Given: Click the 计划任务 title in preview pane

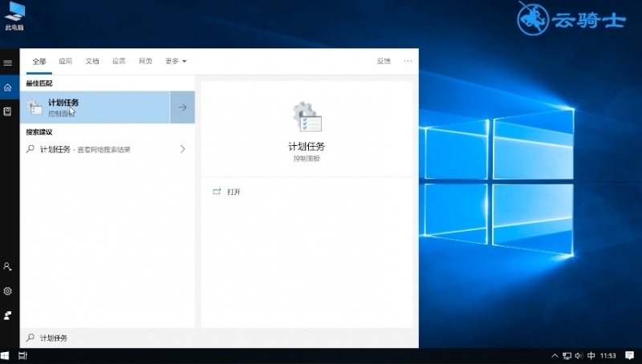Looking at the screenshot, I should coord(307,147).
